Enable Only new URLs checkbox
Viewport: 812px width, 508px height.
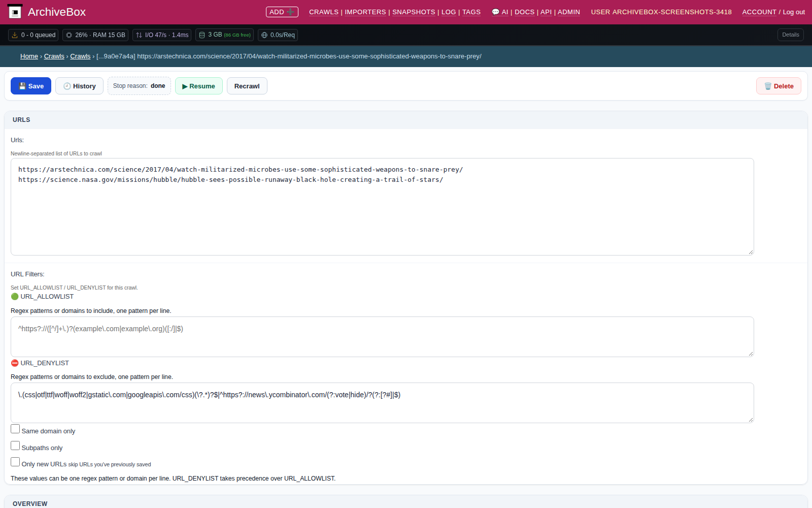click(x=15, y=462)
